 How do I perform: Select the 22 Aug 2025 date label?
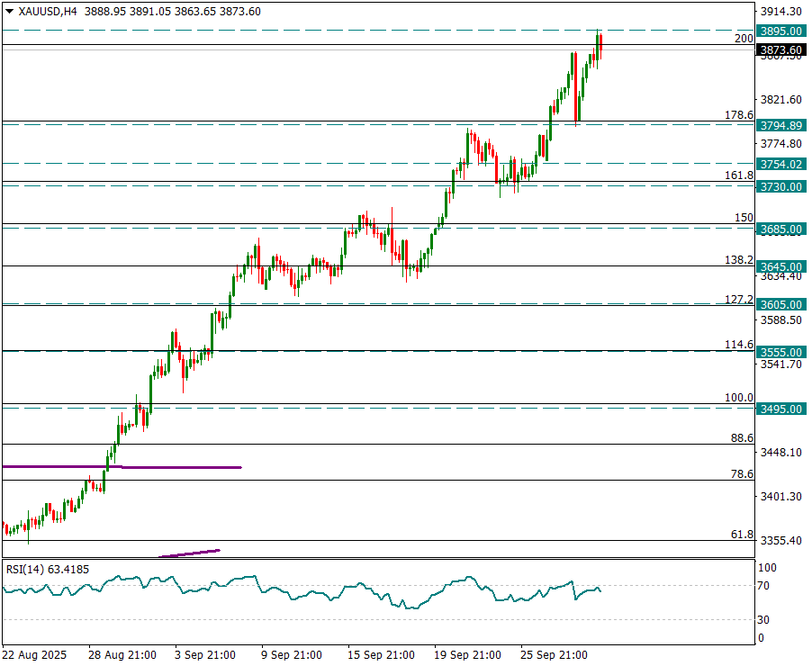click(32, 654)
